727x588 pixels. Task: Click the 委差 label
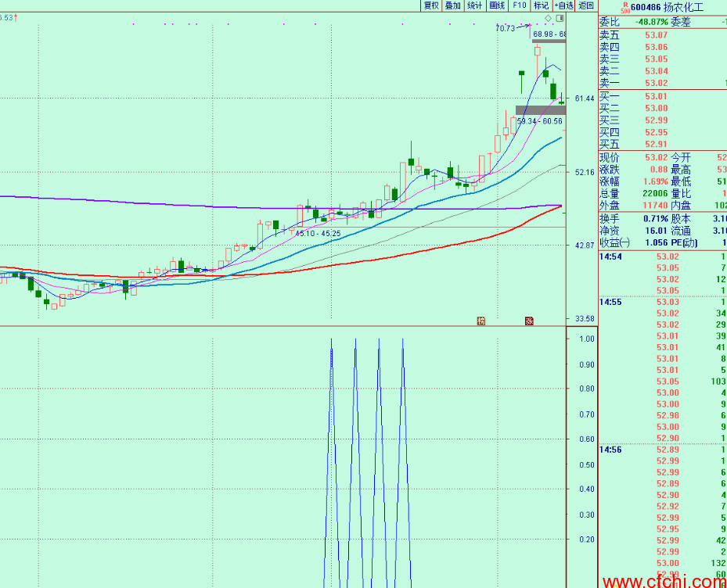(681, 22)
